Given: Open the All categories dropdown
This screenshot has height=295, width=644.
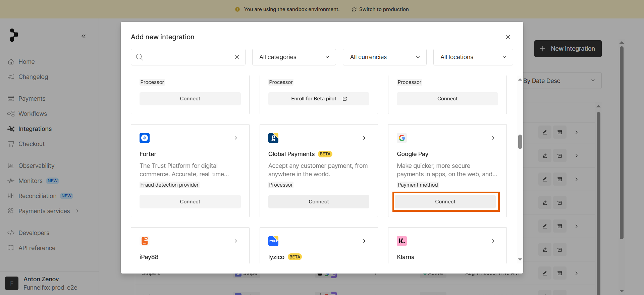Looking at the screenshot, I should (294, 57).
